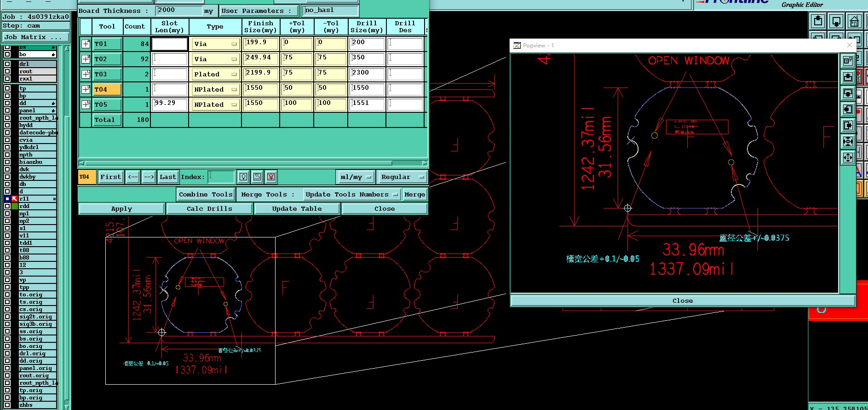
Task: Click the pan right icon in Popview
Action: (x=848, y=125)
